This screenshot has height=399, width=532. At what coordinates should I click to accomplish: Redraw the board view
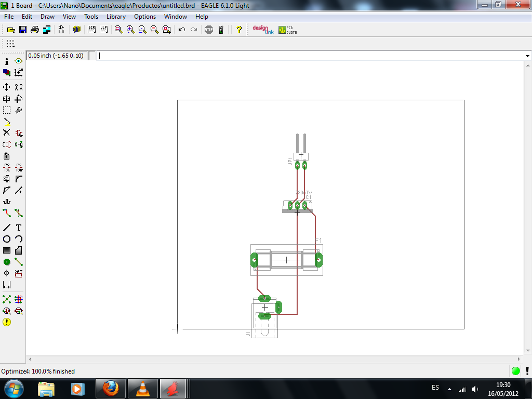coord(155,30)
